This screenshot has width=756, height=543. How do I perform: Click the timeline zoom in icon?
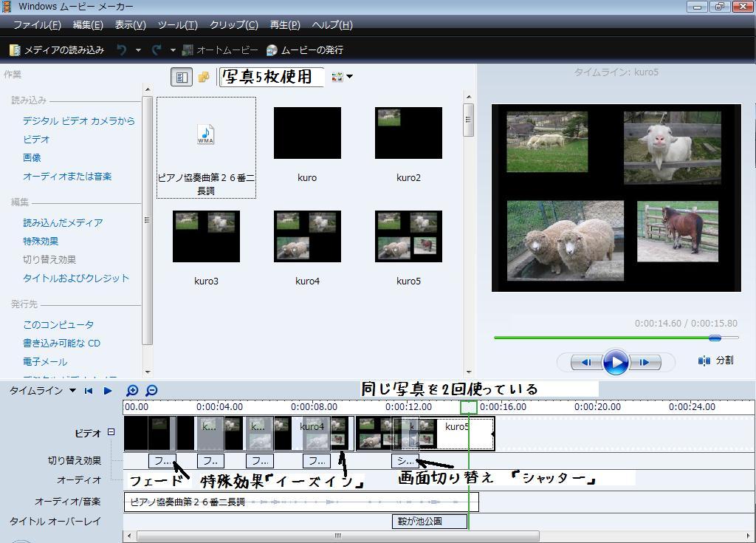pos(132,391)
